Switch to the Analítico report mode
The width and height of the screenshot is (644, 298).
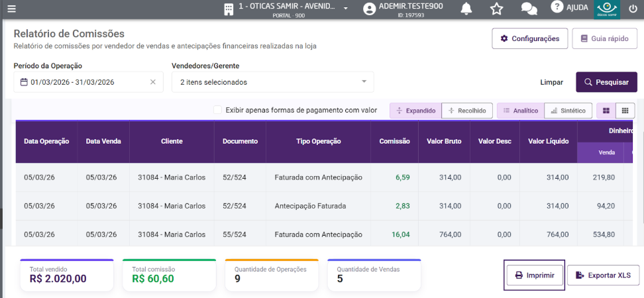[x=520, y=111]
